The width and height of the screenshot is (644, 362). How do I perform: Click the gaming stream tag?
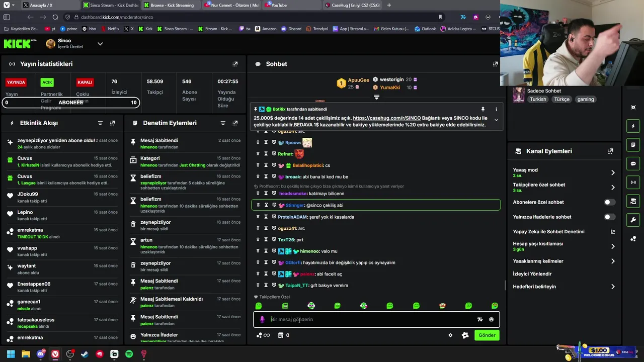(586, 100)
